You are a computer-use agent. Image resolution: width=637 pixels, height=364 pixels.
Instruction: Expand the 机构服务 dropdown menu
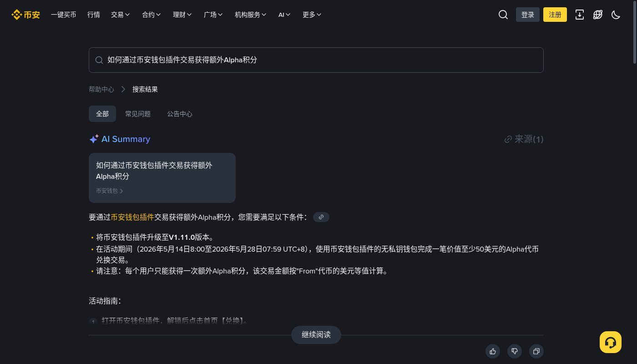[x=251, y=15]
